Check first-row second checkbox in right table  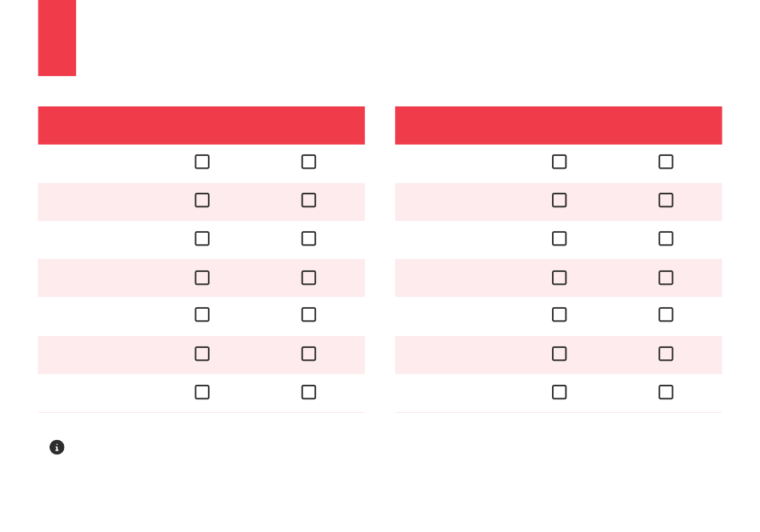click(666, 162)
